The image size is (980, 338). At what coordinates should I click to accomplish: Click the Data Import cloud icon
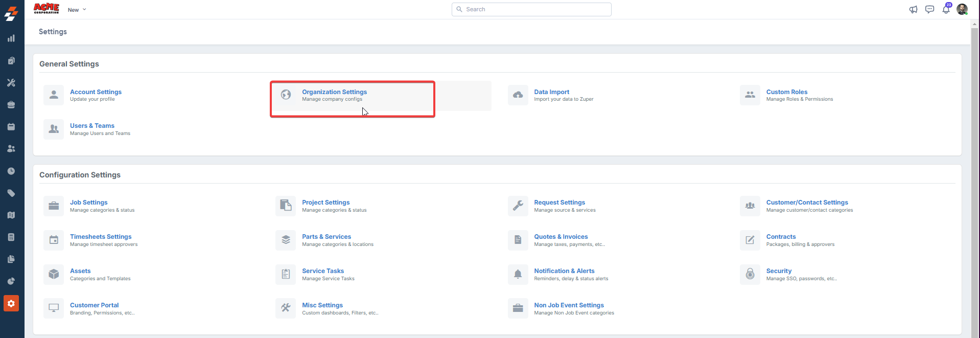click(x=518, y=95)
